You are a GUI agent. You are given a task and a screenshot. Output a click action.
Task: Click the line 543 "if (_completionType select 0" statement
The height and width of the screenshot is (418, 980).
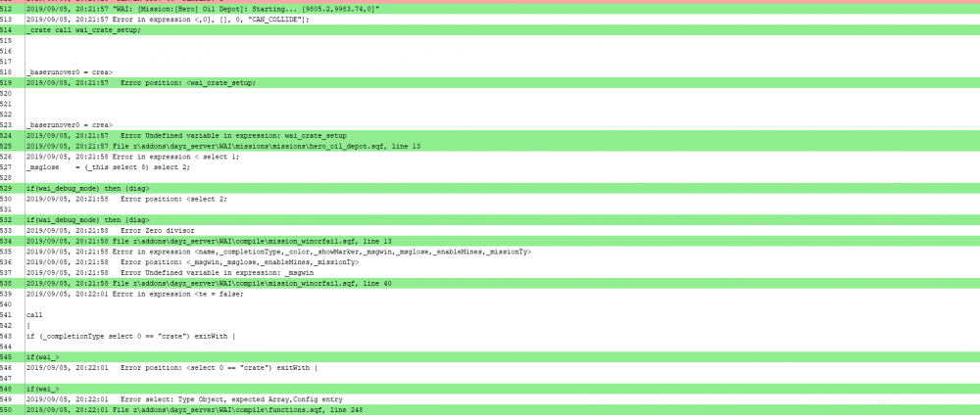(x=116, y=336)
